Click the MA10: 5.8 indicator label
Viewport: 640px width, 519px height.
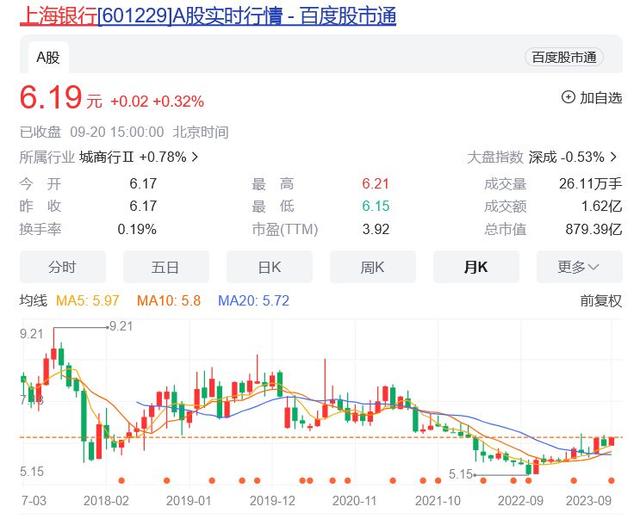[x=169, y=301]
